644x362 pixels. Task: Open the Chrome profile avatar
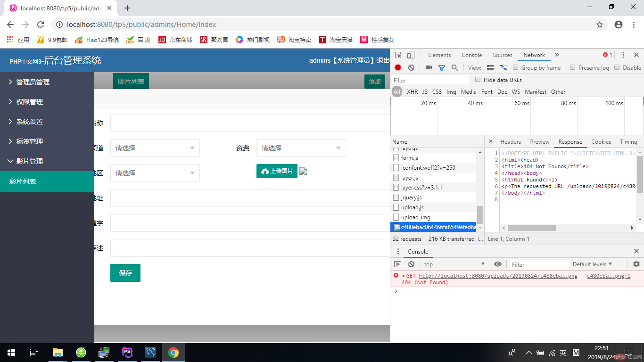pyautogui.click(x=619, y=25)
